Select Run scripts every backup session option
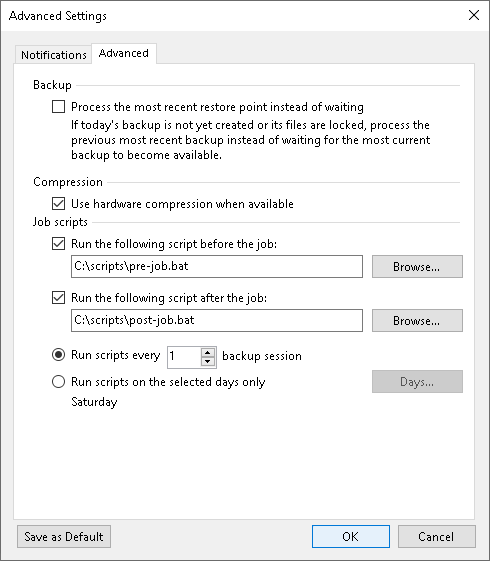The width and height of the screenshot is (490, 561). point(59,355)
